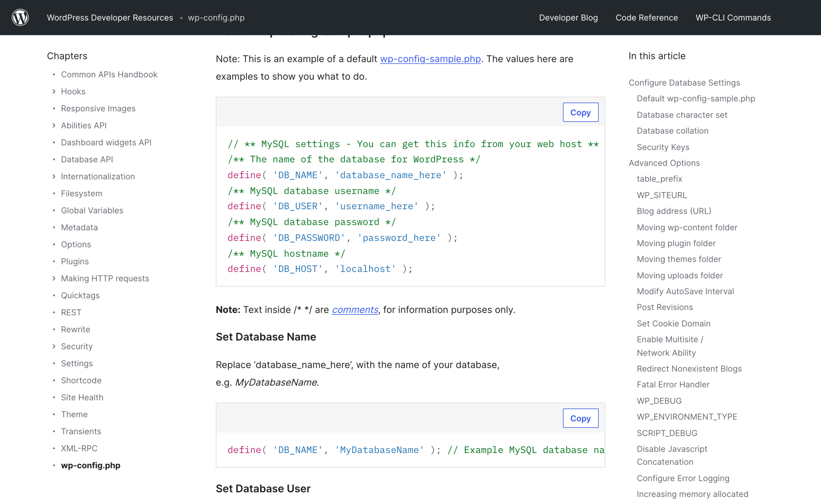
Task: Open Metadata chapter
Action: (80, 227)
